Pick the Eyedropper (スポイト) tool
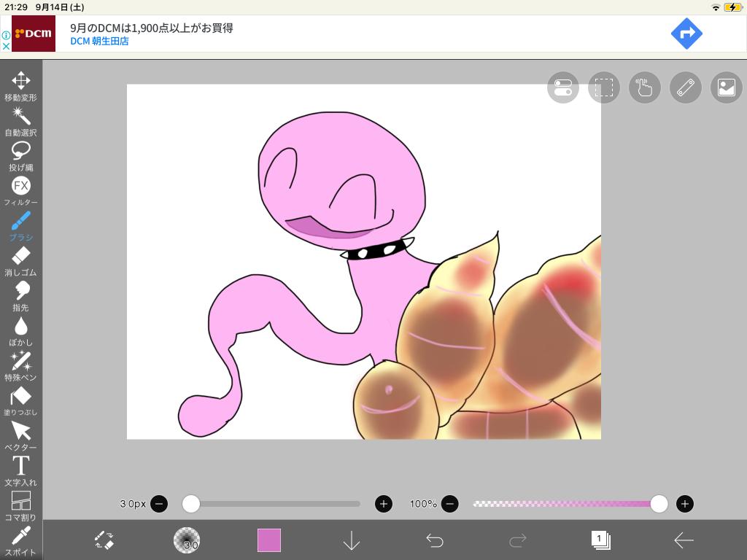The image size is (747, 560). click(20, 536)
